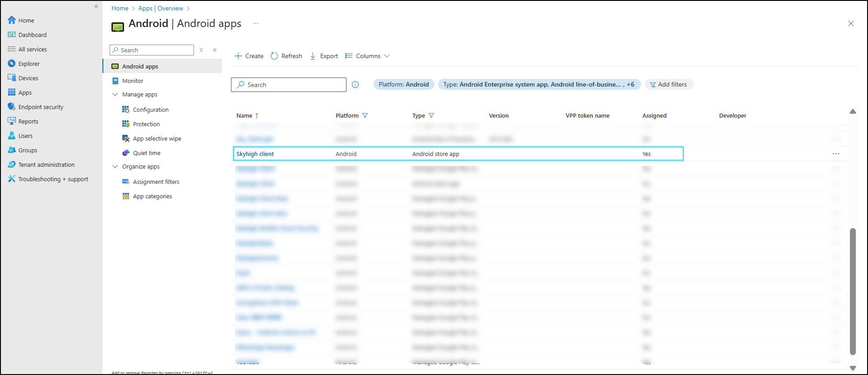Select the Android apps menu item

click(140, 66)
